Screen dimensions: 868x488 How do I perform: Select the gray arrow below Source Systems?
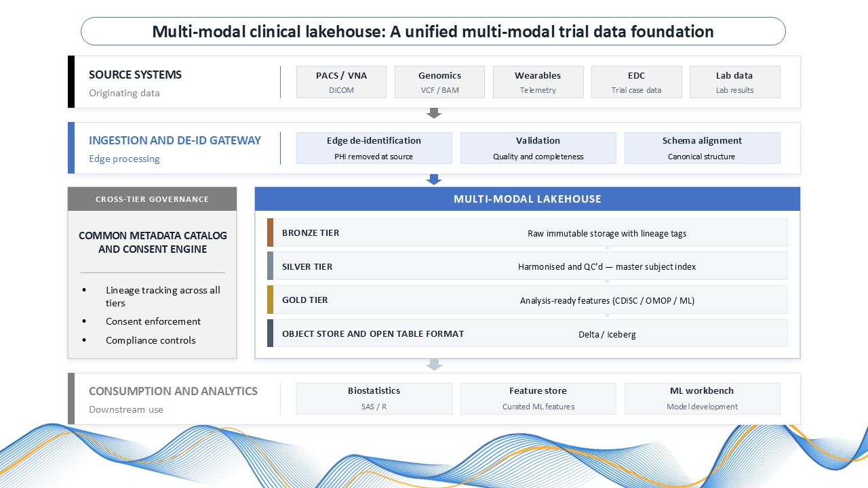[x=434, y=113]
